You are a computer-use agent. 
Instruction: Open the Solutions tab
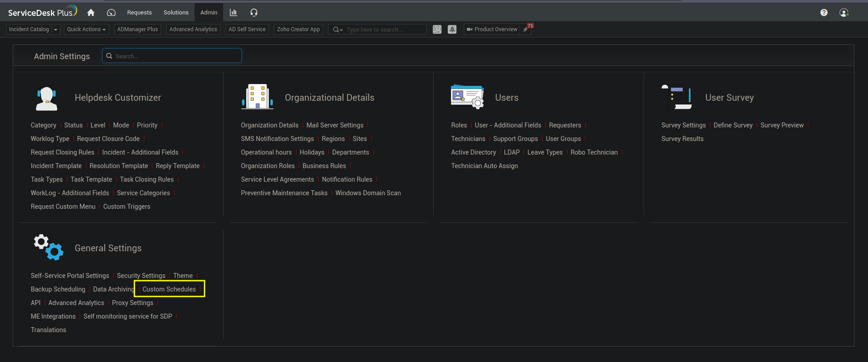tap(176, 13)
